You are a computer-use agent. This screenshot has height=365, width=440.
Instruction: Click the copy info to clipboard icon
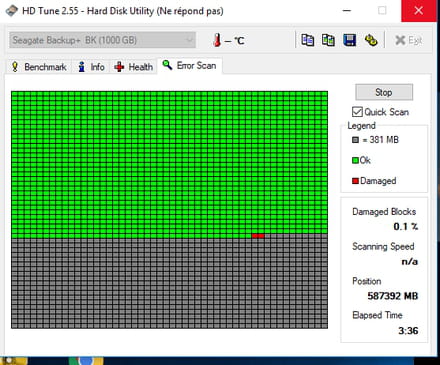307,40
